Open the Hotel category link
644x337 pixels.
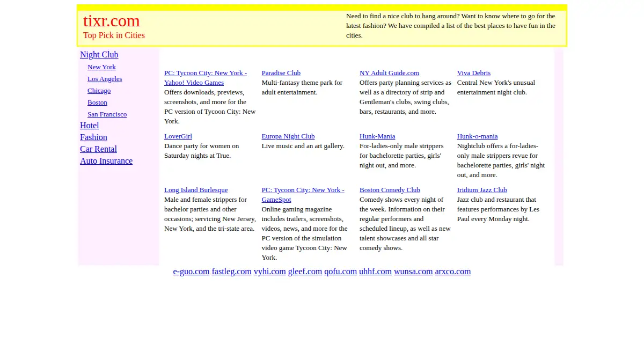click(89, 126)
